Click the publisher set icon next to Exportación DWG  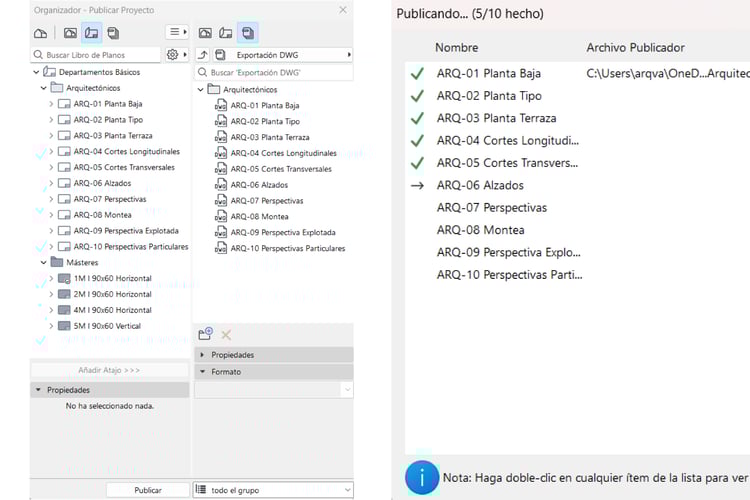[221, 55]
